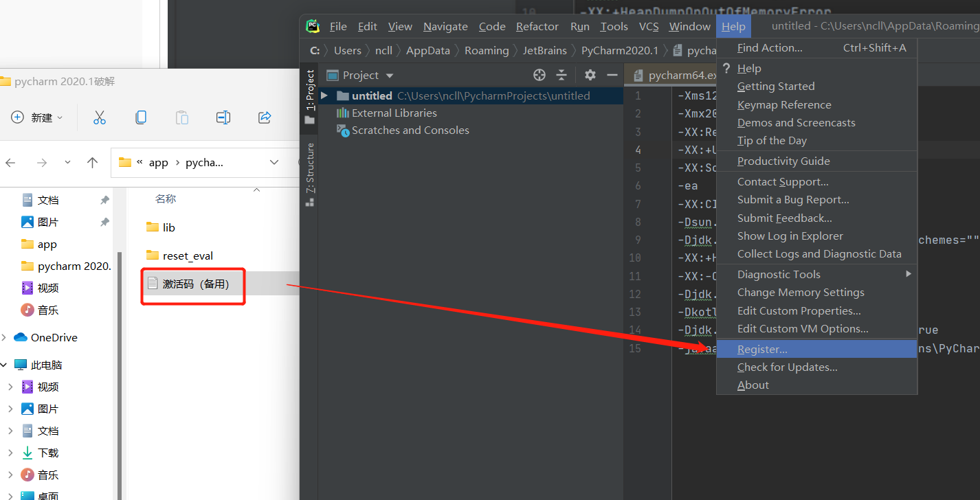This screenshot has width=980, height=500.
Task: Click the Scratches and Consoles icon
Action: [342, 130]
